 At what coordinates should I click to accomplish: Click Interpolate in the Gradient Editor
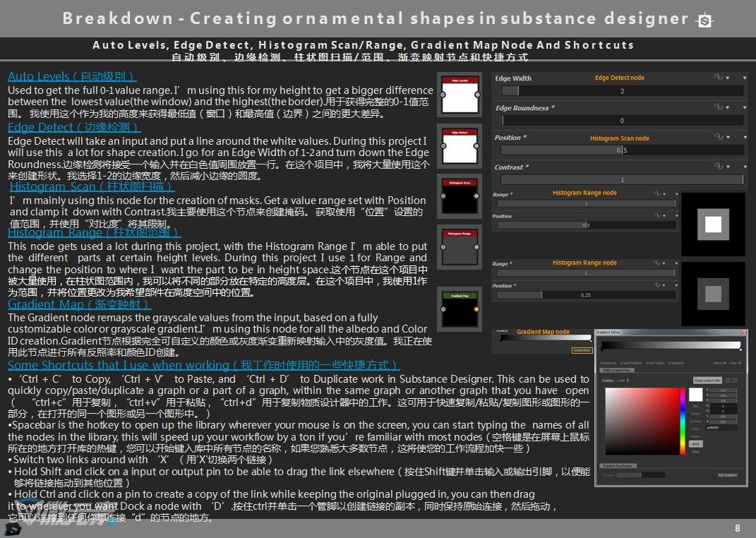676,363
